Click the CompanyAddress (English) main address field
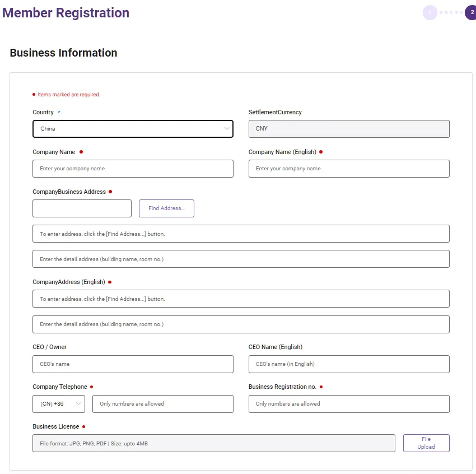Viewport: 476px width, 474px height. tap(241, 299)
